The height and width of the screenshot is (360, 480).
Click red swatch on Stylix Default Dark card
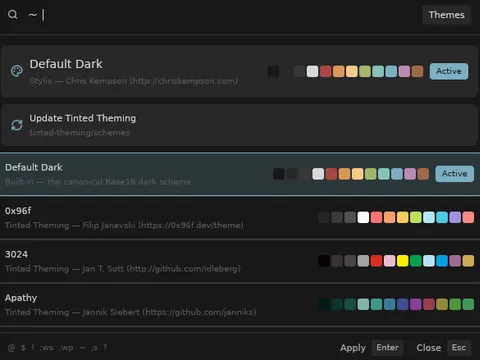tap(325, 71)
